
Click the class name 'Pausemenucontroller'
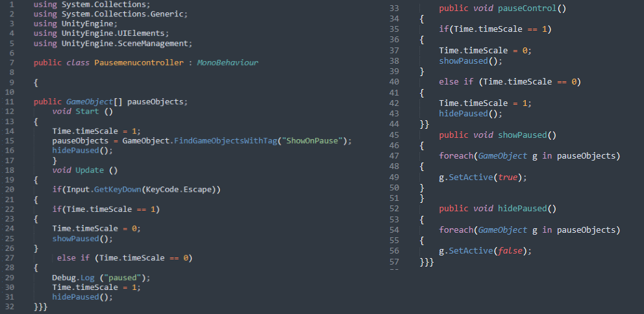(x=139, y=63)
